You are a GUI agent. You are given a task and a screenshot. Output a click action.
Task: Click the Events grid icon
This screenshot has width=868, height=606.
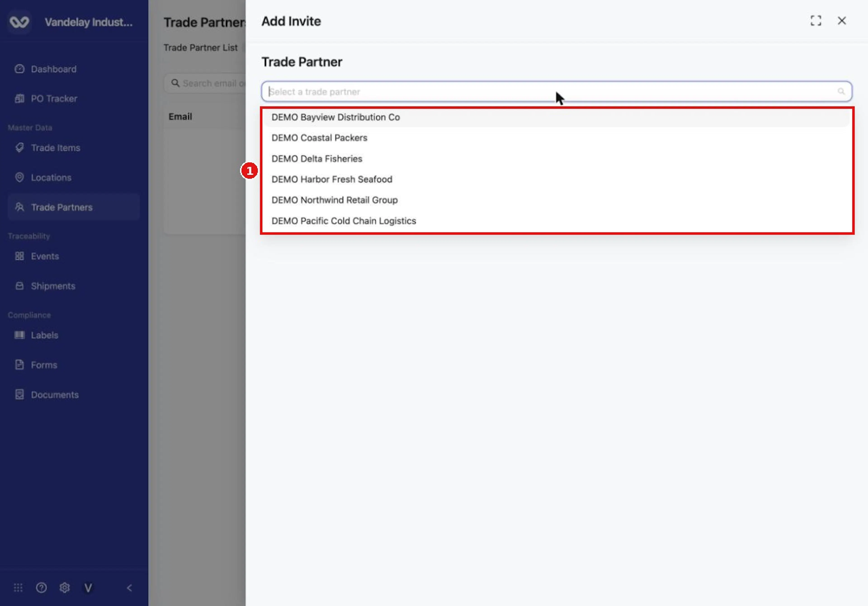[19, 256]
